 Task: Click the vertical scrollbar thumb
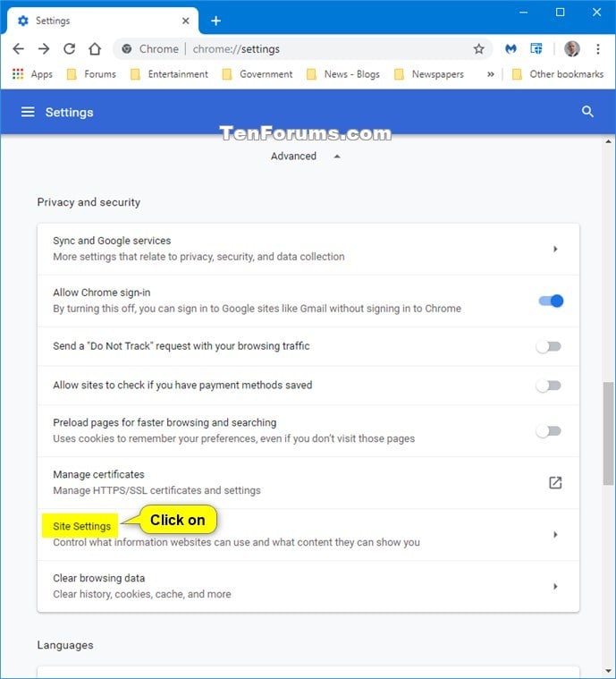pyautogui.click(x=608, y=434)
